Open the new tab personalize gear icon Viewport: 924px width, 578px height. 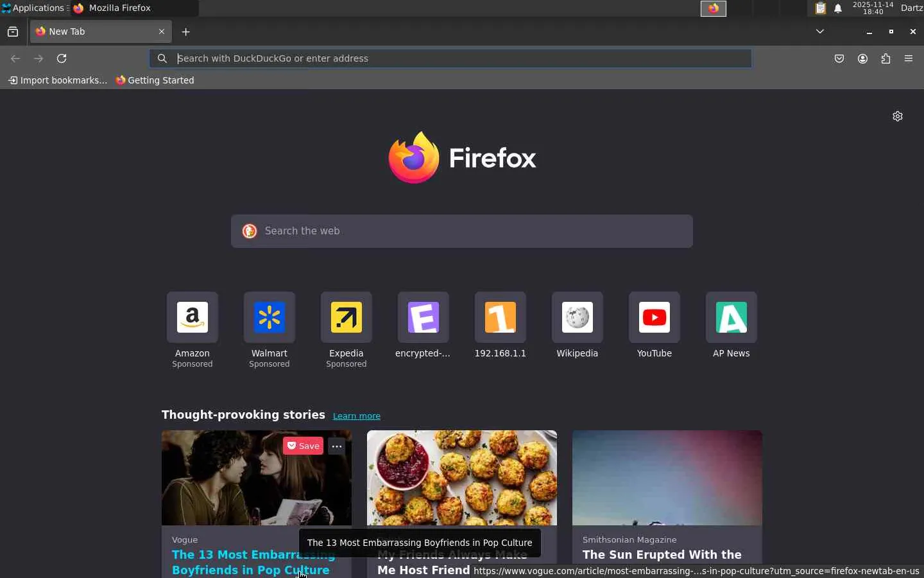point(898,116)
